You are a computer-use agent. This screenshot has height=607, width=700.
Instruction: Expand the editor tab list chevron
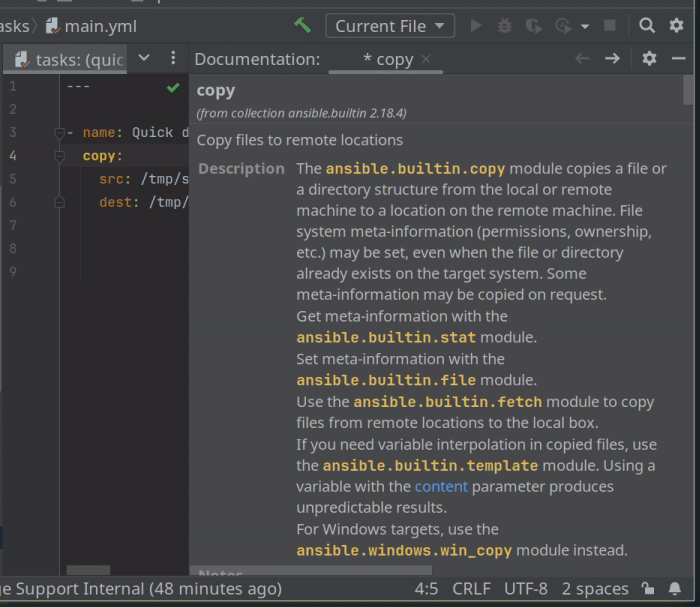coord(144,58)
